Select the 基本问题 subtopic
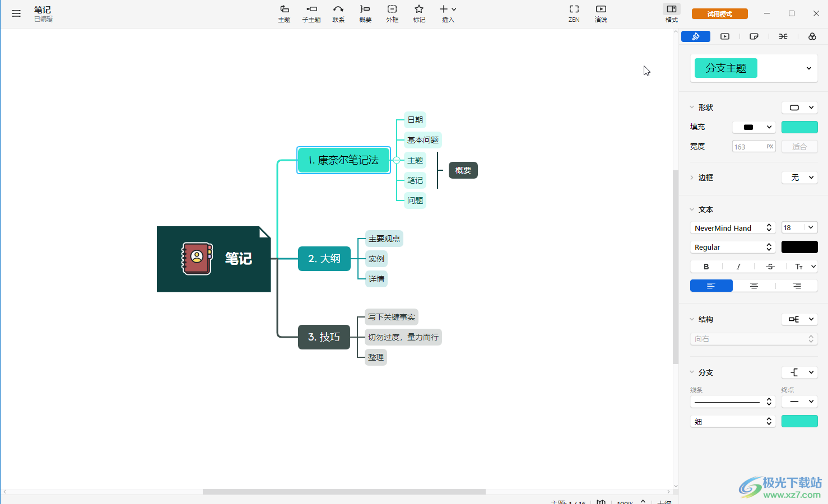Image resolution: width=828 pixels, height=504 pixels. tap(423, 140)
